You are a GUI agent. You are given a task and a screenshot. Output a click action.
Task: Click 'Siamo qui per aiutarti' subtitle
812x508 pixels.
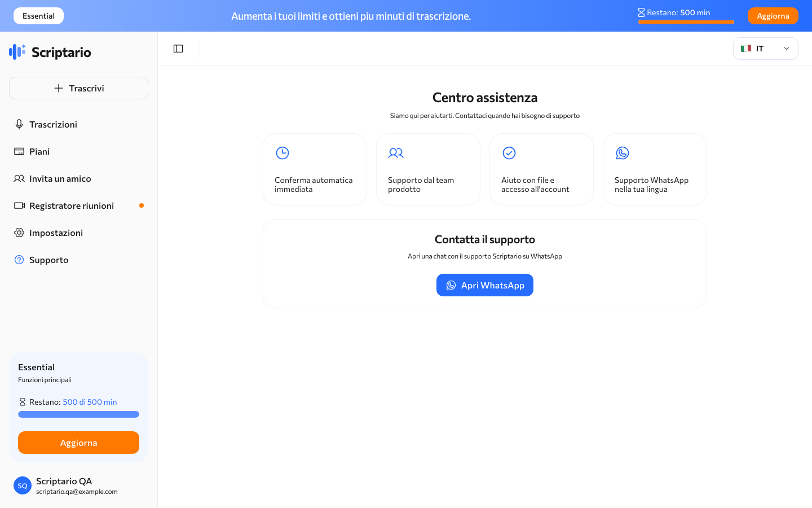pos(485,116)
